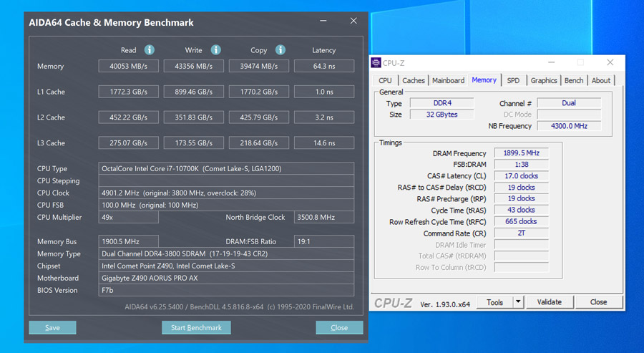Screen dimensions: 644x353
Task: Click the L1 Cache Copy value 1770.2 GB/s
Action: tap(259, 92)
